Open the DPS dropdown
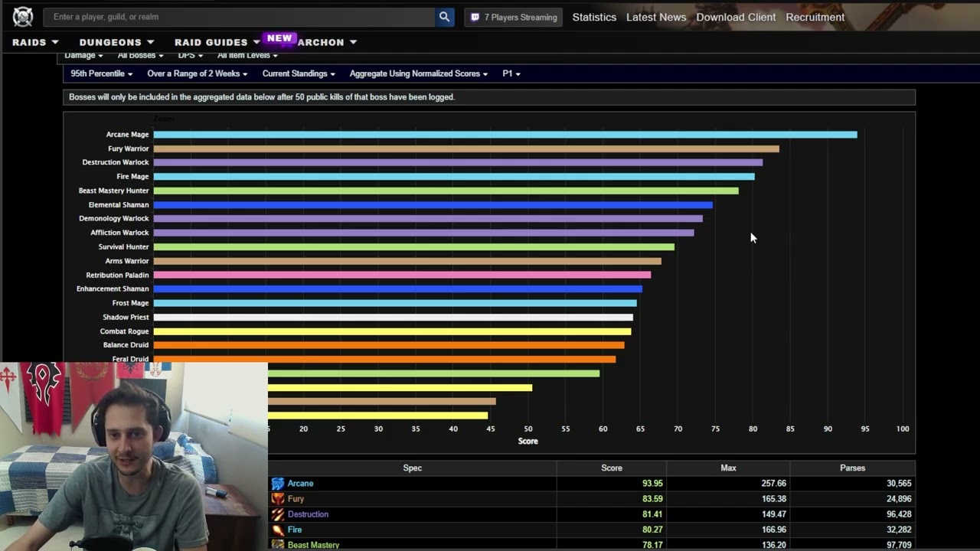Viewport: 980px width, 551px height. 191,55
